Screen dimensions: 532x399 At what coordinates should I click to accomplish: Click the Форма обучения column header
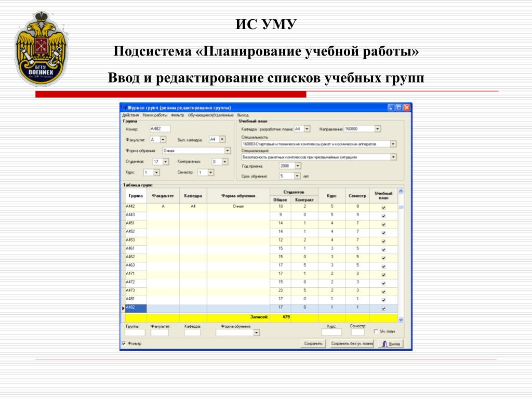pyautogui.click(x=238, y=196)
